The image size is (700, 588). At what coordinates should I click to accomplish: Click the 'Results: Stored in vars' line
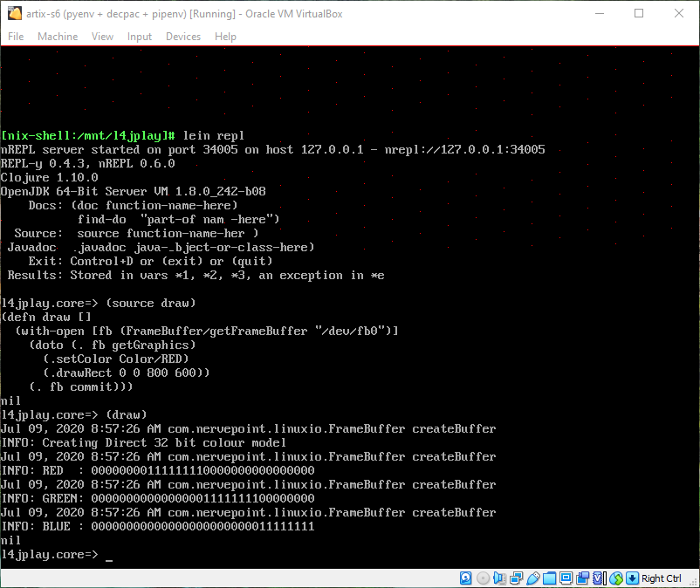196,276
